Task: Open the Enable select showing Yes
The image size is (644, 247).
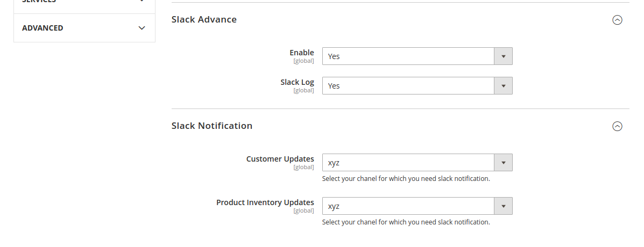Action: [417, 56]
